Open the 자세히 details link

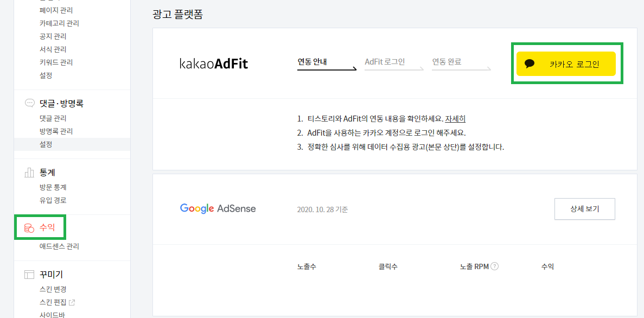pos(455,119)
